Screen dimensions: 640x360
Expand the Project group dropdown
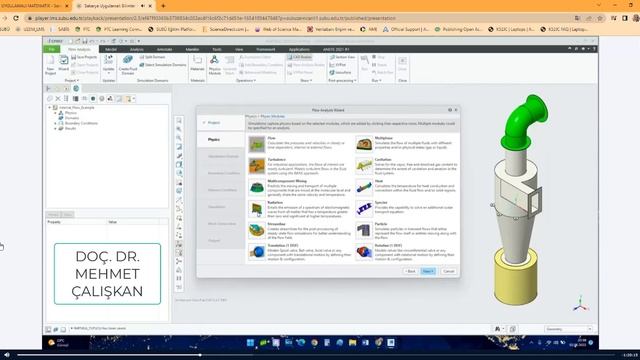click(x=72, y=81)
